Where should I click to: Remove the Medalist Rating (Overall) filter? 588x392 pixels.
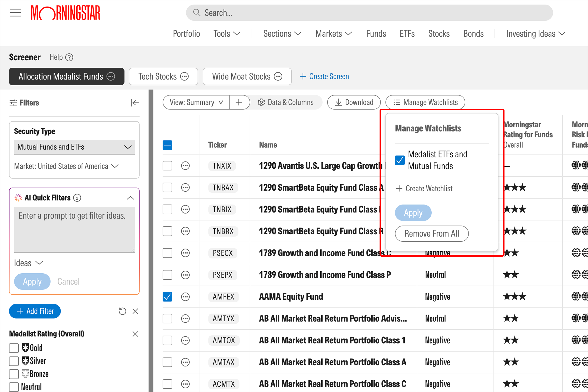point(135,334)
